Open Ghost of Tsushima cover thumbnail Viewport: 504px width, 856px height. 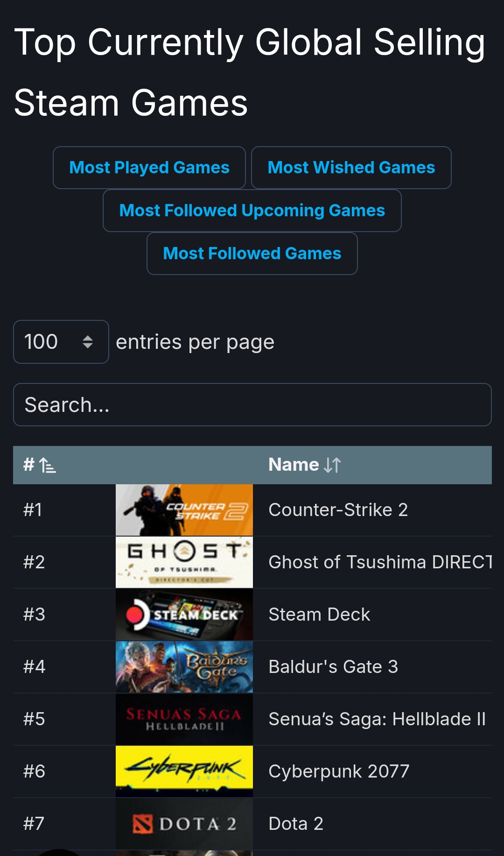pyautogui.click(x=184, y=562)
